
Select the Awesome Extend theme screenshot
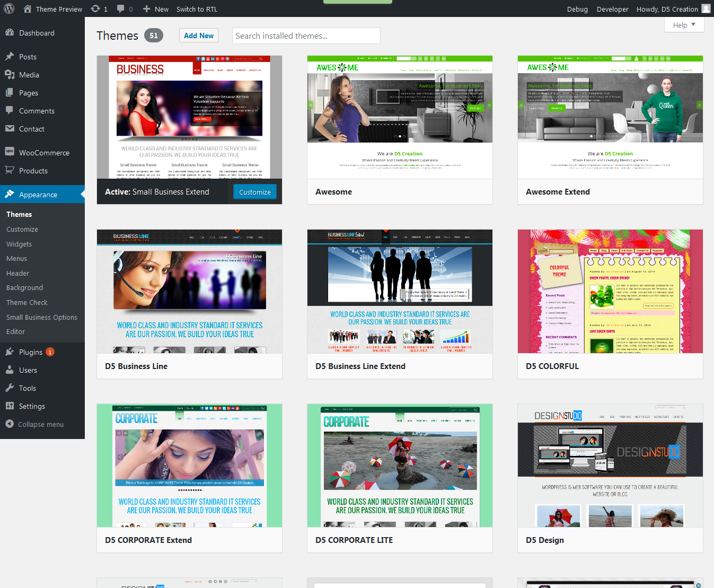pos(610,117)
